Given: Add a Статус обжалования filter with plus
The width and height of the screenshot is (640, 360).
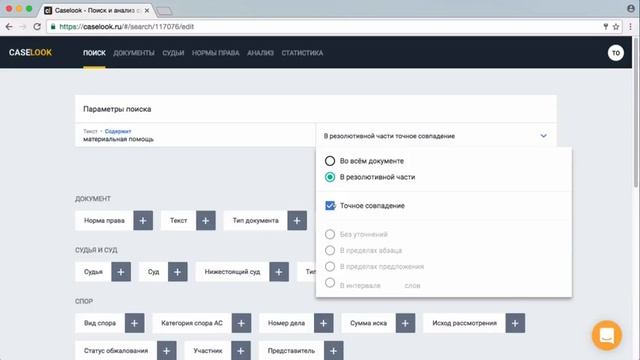Looking at the screenshot, I should click(x=167, y=351).
